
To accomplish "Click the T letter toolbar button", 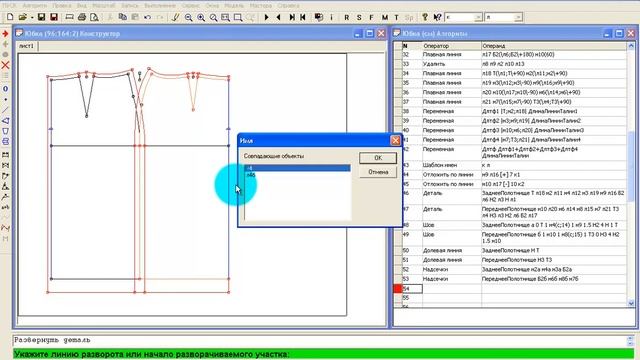I will [x=396, y=17].
